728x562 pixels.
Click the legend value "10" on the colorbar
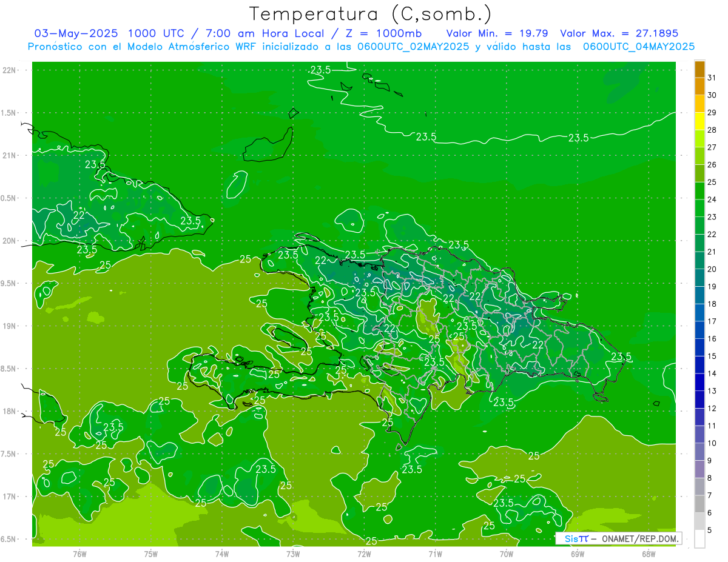(x=712, y=443)
